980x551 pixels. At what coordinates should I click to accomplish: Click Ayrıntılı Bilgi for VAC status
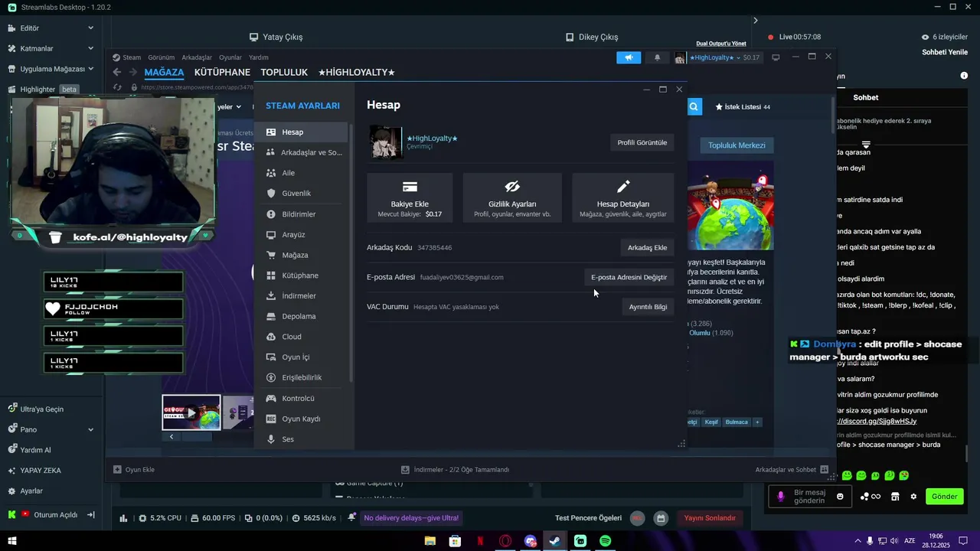(x=648, y=307)
